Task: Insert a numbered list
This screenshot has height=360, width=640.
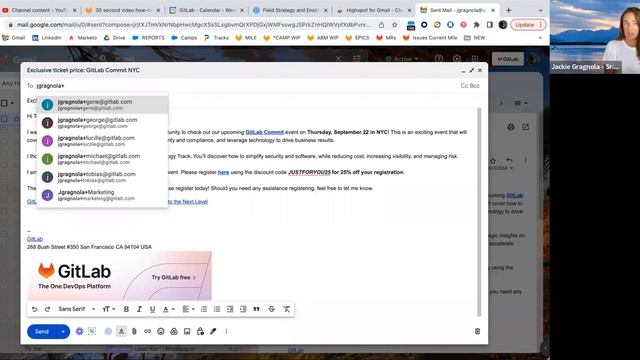Action: point(204,309)
